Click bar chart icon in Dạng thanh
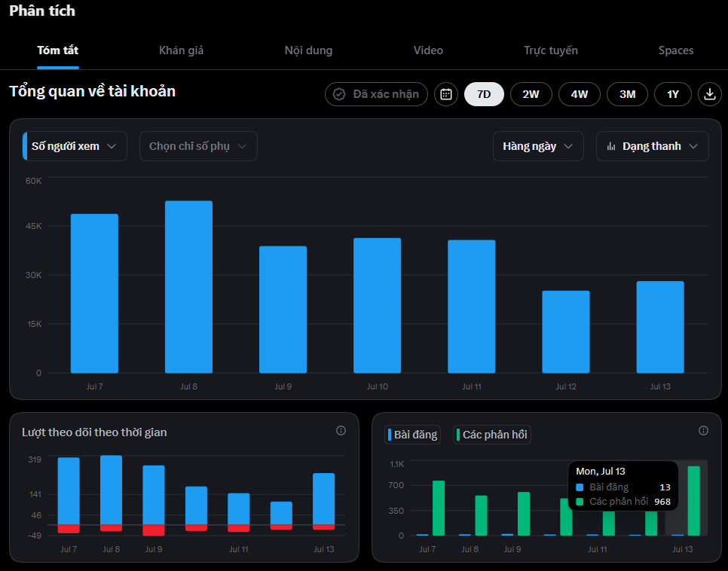 coord(611,147)
